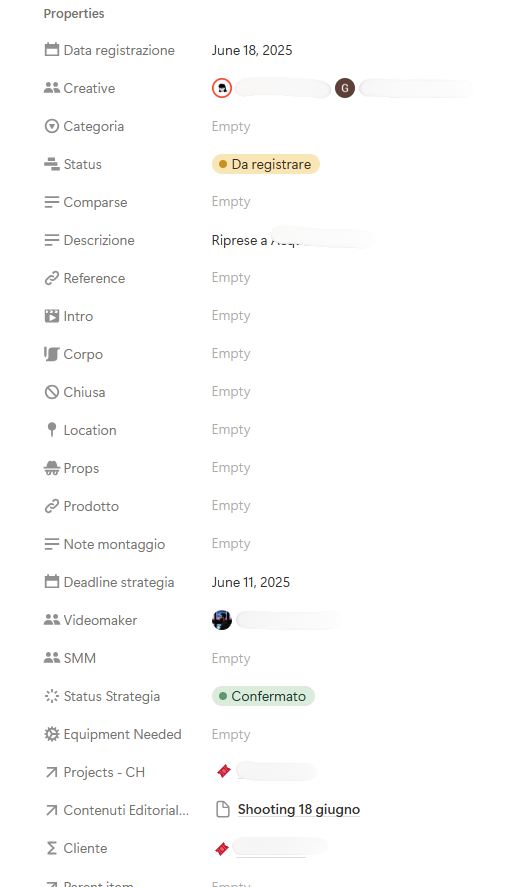512x887 pixels.
Task: Open the Da registrare status selector
Action: tap(266, 164)
